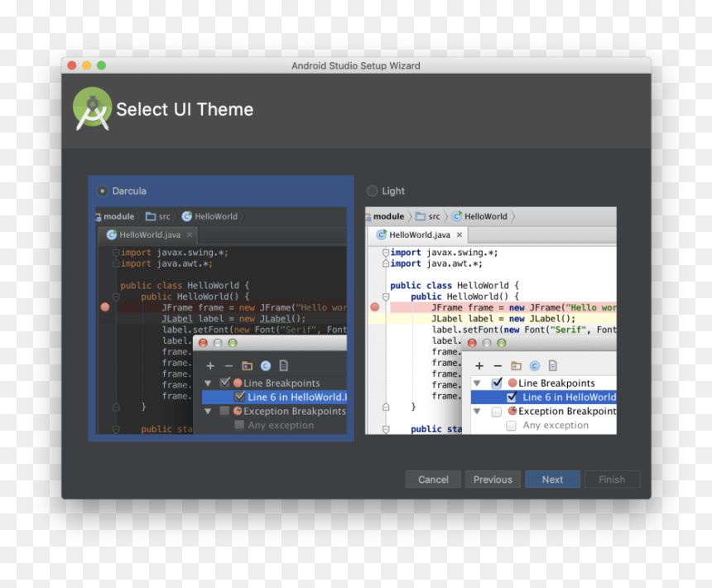Click the add plus icon in Darcula popup
This screenshot has height=588, width=712.
210,366
